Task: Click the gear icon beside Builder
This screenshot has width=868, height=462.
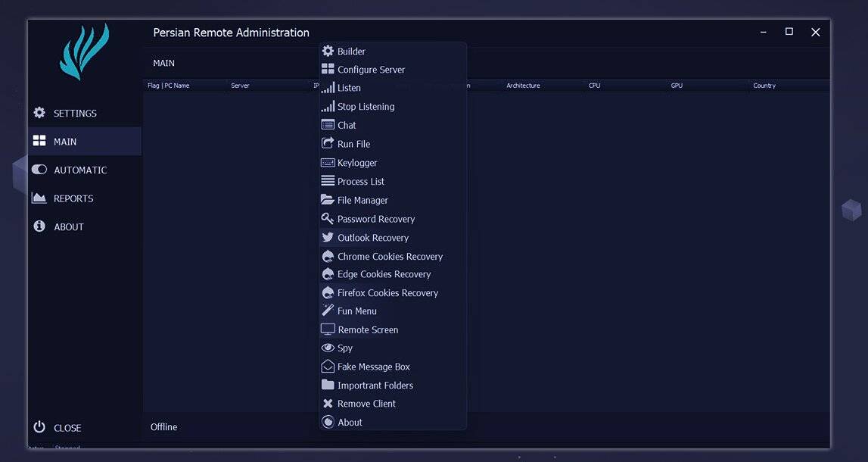Action: pyautogui.click(x=328, y=51)
